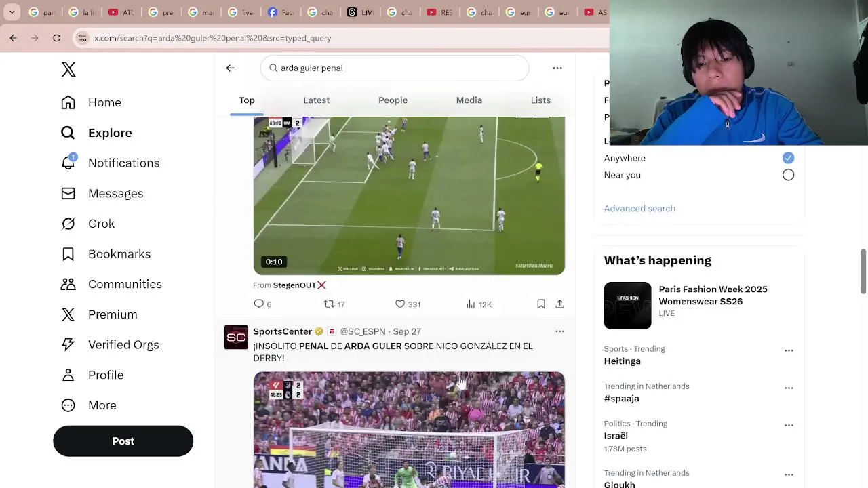Image resolution: width=868 pixels, height=488 pixels.
Task: Click the browser address bar URL
Action: 212,38
